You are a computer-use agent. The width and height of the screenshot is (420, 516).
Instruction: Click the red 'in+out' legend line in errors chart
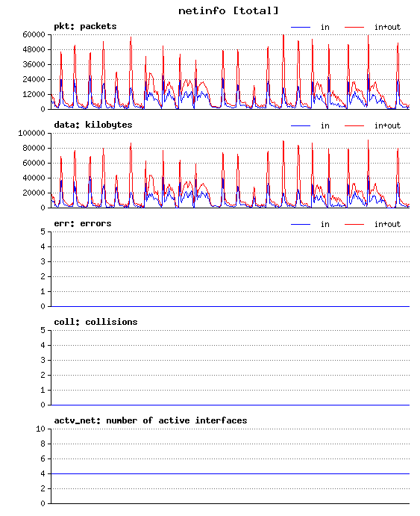[354, 225]
